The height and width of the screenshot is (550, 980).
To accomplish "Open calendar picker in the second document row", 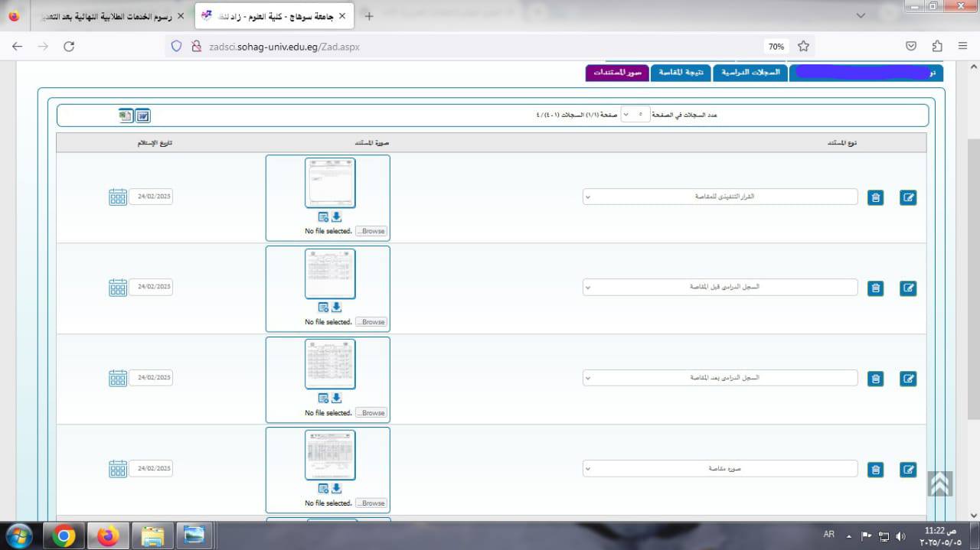I will 118,288.
